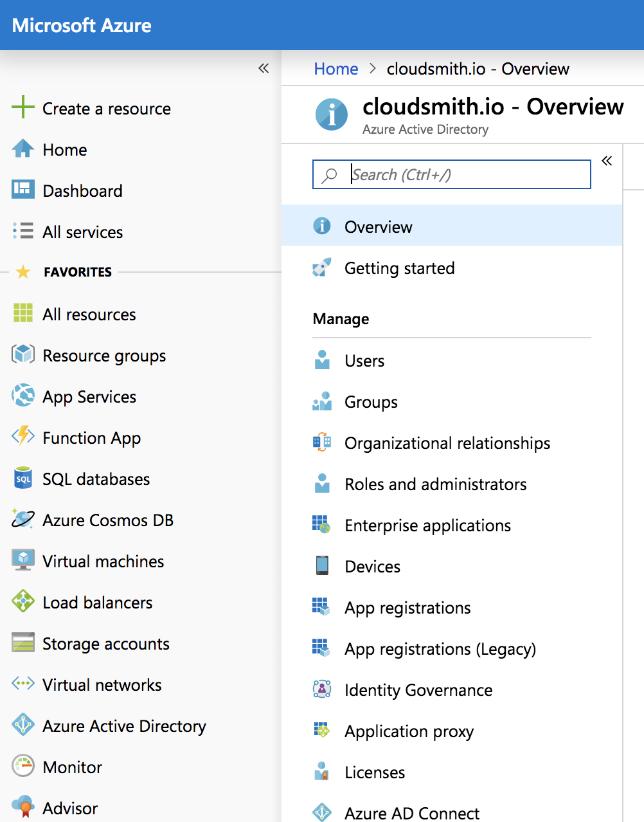
Task: Open the Load balancers diamond icon
Action: tap(23, 601)
